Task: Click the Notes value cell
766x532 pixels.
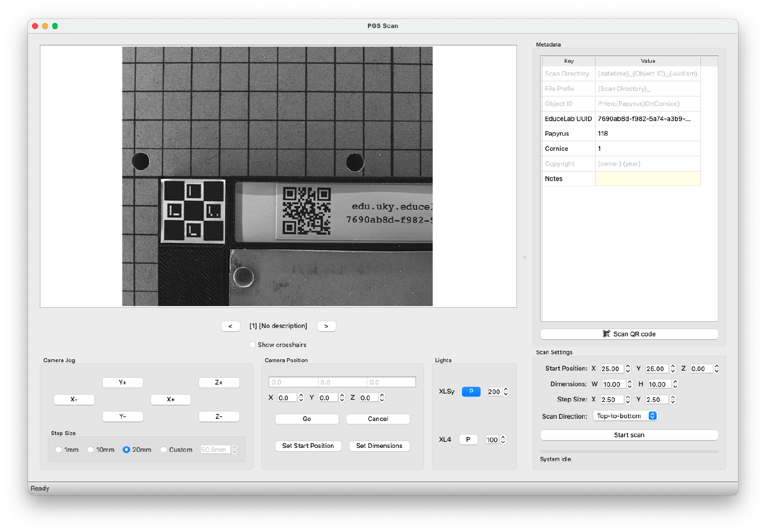Action: 648,179
